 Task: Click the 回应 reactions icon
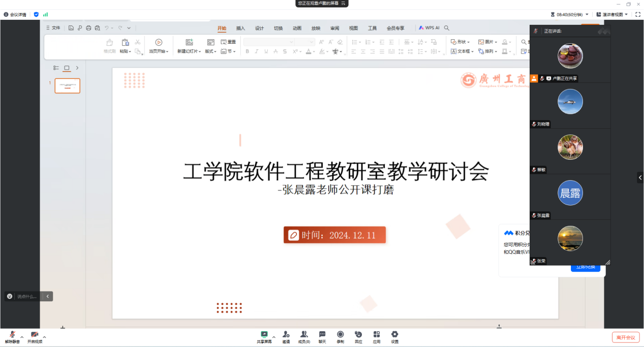click(358, 336)
